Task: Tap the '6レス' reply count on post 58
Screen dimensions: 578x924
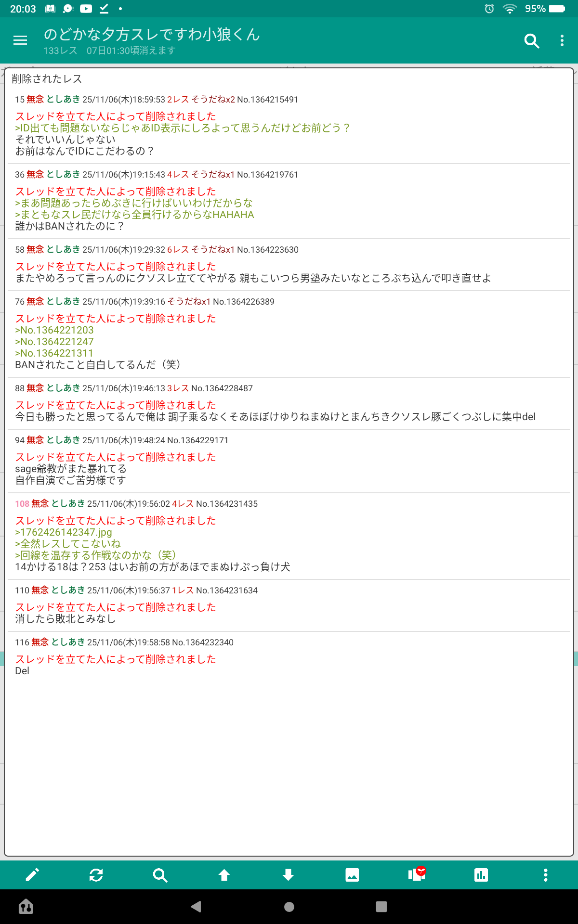Action: pyautogui.click(x=178, y=250)
